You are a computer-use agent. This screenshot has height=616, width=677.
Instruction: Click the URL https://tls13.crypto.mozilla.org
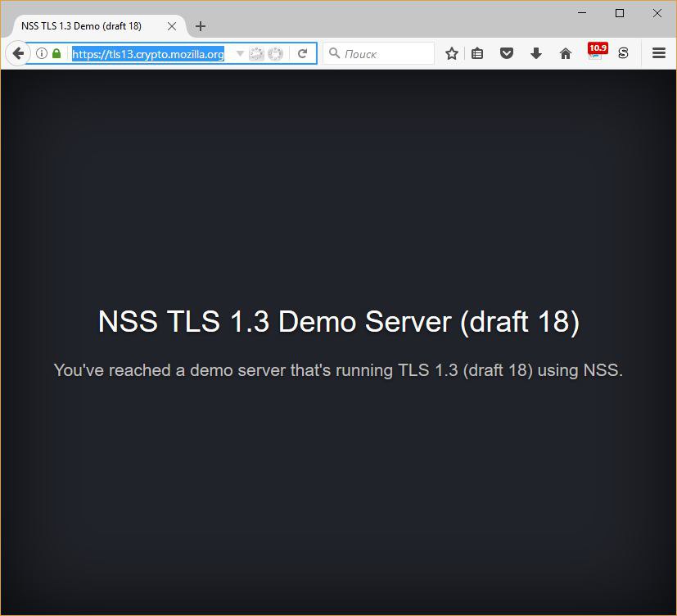pyautogui.click(x=148, y=54)
